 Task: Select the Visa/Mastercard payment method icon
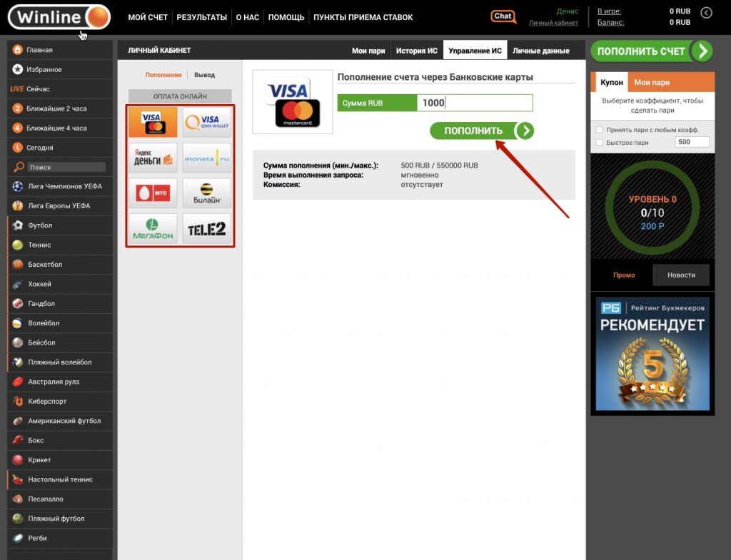pos(153,122)
